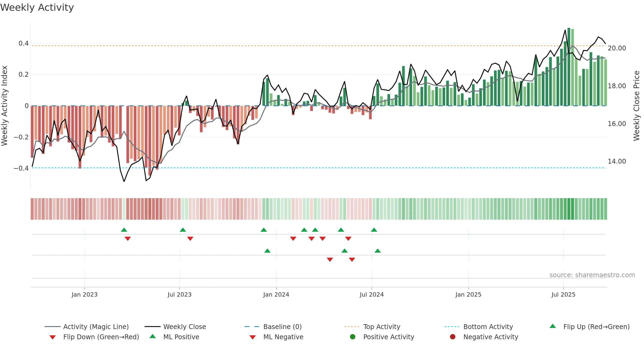Toggle ML Positive legend entry

174,337
